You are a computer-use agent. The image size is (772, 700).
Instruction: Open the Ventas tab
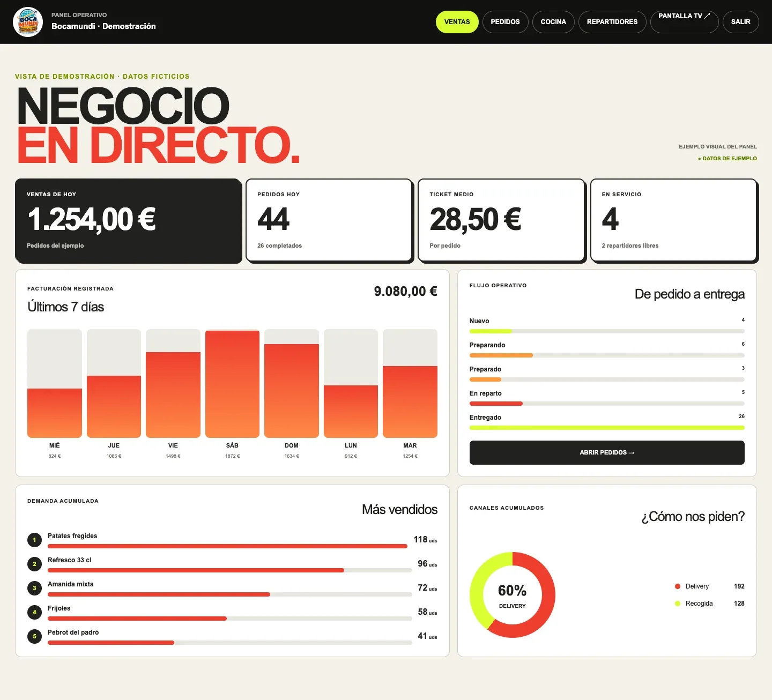point(457,22)
